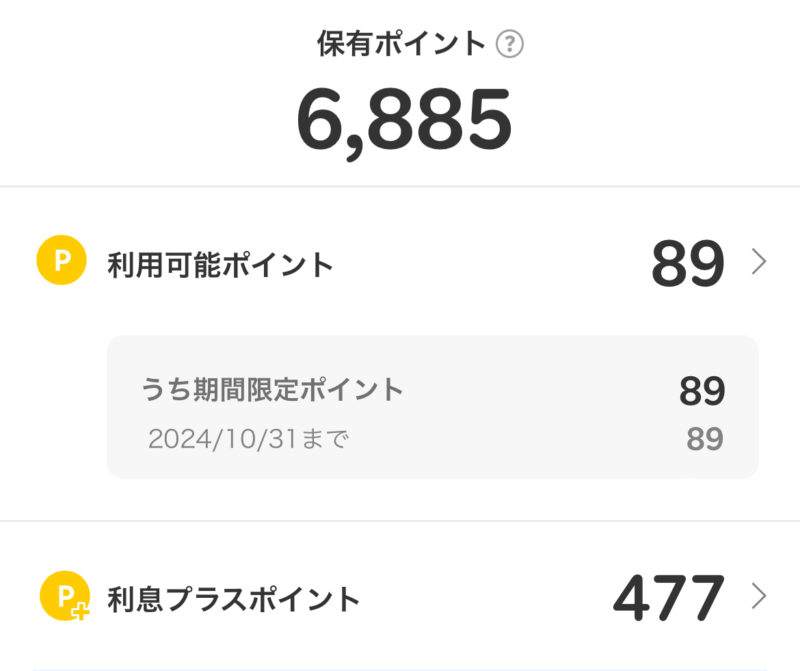
Task: Tap the small plus badge on the 利息プラス icon
Action: pyautogui.click(x=80, y=610)
